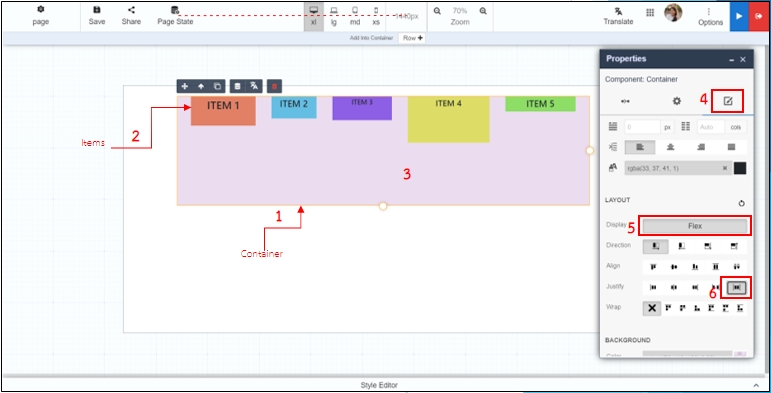Click the black text color swatch
Viewport: 771px width, 393px height.
tap(740, 168)
